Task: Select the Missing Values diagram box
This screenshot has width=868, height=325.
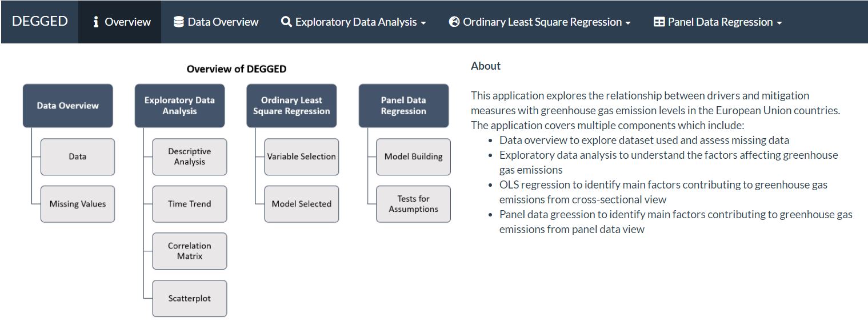Action: 78,204
